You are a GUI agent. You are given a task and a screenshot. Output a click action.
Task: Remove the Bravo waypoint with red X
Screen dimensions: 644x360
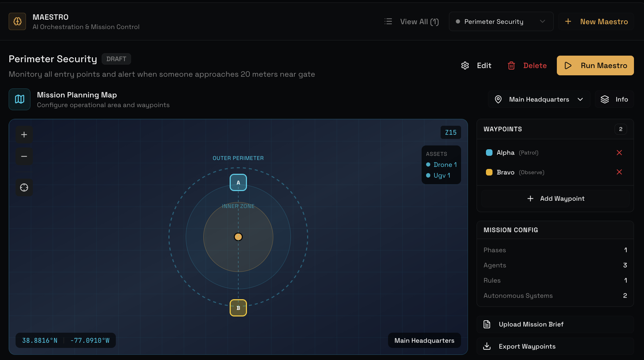619,172
